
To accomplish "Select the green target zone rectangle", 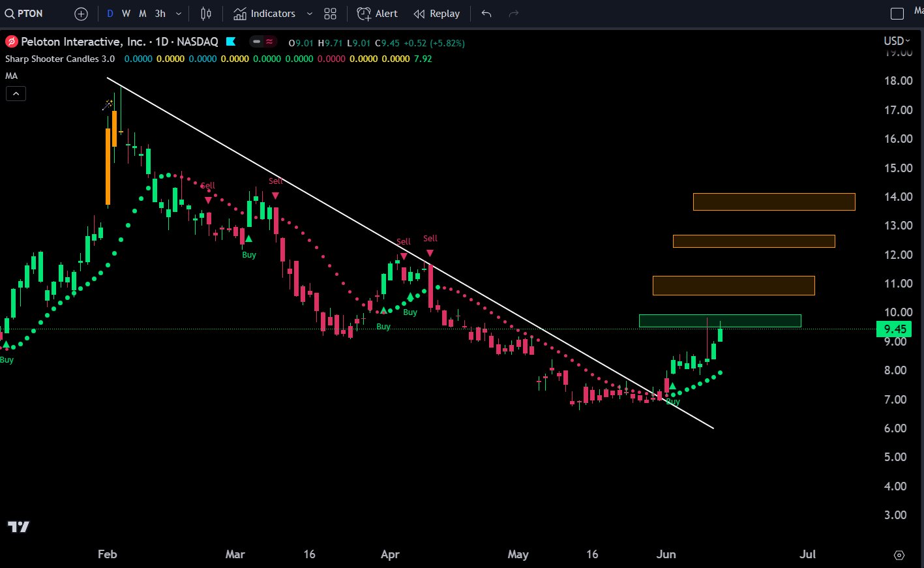I will point(720,321).
